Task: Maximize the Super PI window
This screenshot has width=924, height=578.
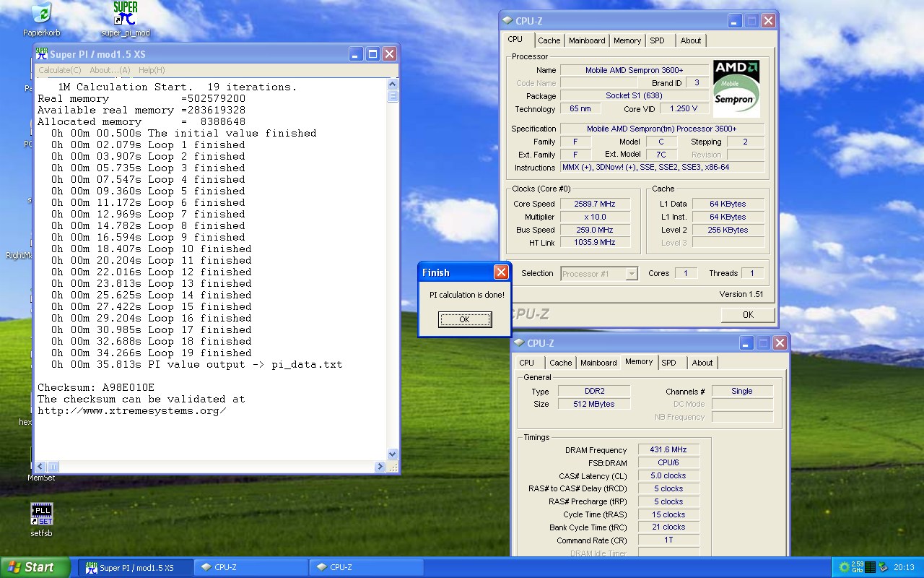Action: (372, 54)
